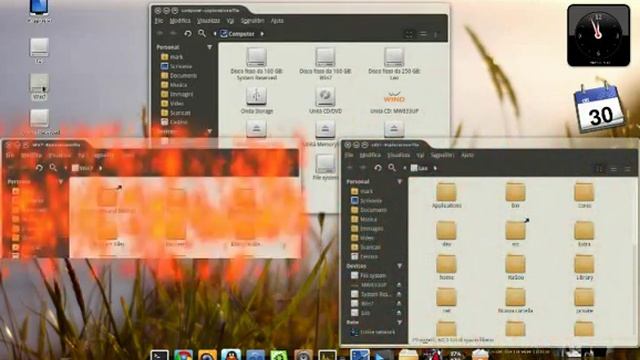The height and width of the screenshot is (360, 640).
Task: Open Visualizza menu in Computer window
Action: (208, 20)
